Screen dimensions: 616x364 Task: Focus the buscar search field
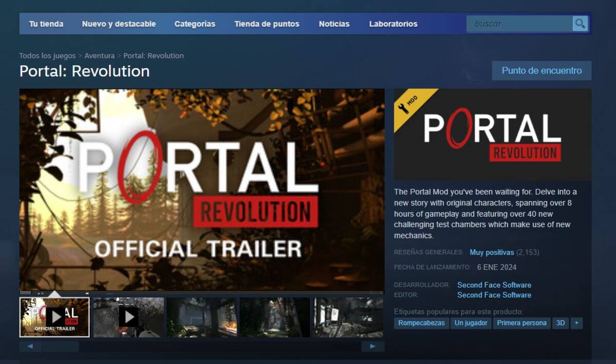click(x=519, y=24)
